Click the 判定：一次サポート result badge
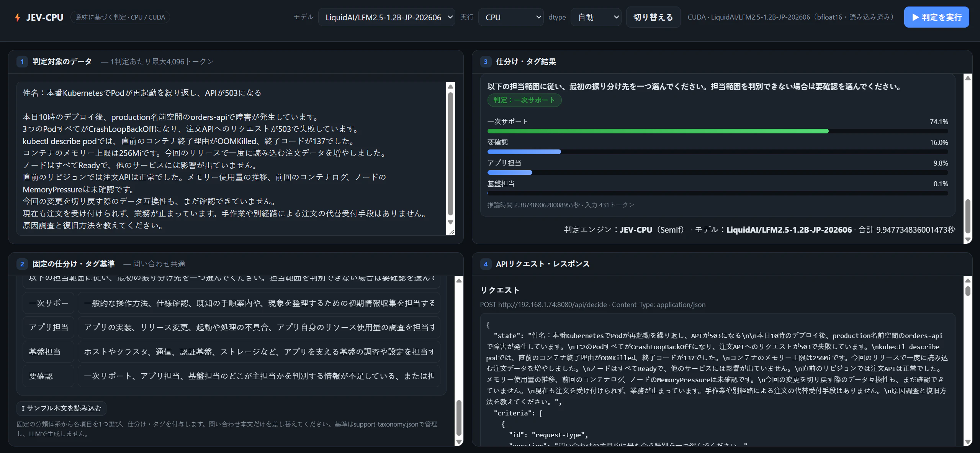The height and width of the screenshot is (453, 980). click(x=524, y=100)
